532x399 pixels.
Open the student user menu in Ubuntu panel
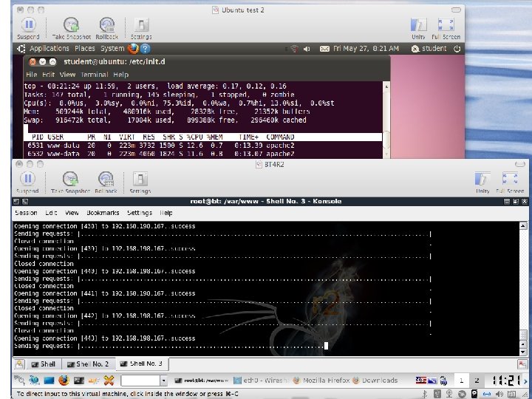click(x=429, y=49)
